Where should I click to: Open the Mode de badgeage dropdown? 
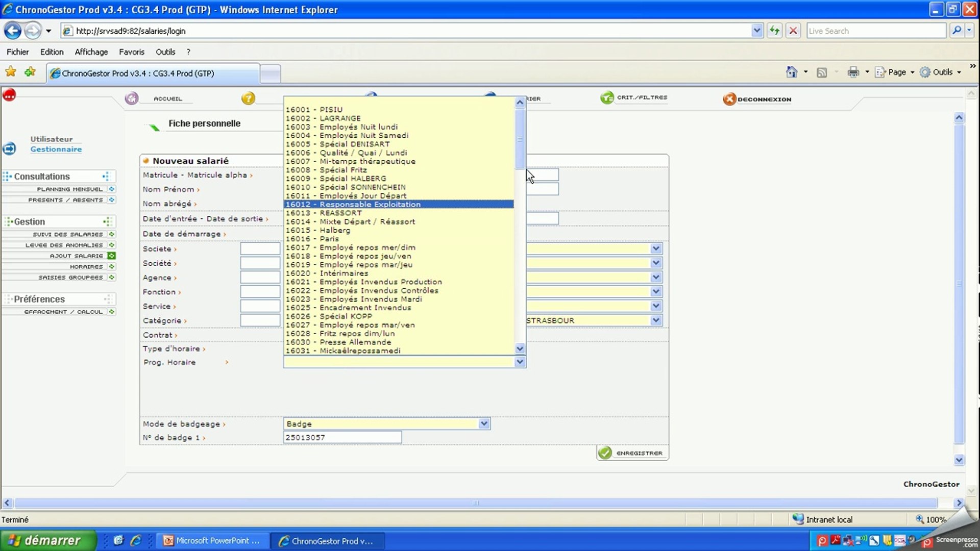pyautogui.click(x=484, y=423)
